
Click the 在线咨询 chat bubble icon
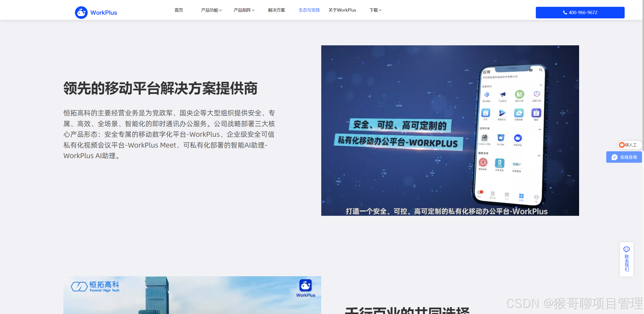pos(614,157)
